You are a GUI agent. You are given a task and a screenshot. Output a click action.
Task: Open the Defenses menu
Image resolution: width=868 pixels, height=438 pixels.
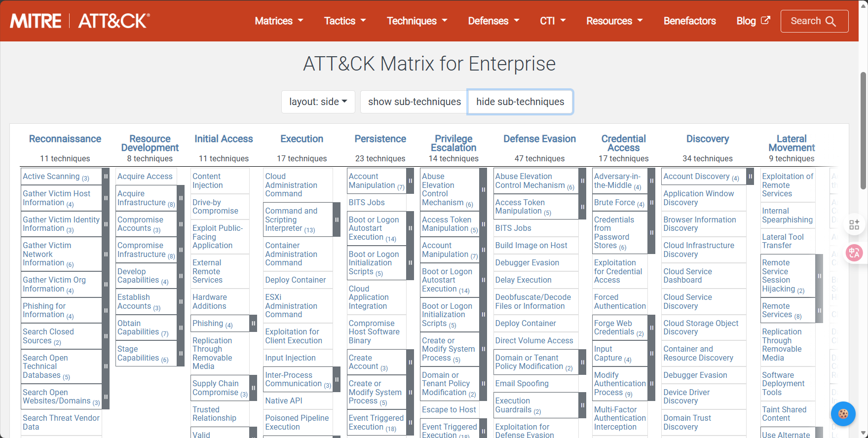(493, 21)
